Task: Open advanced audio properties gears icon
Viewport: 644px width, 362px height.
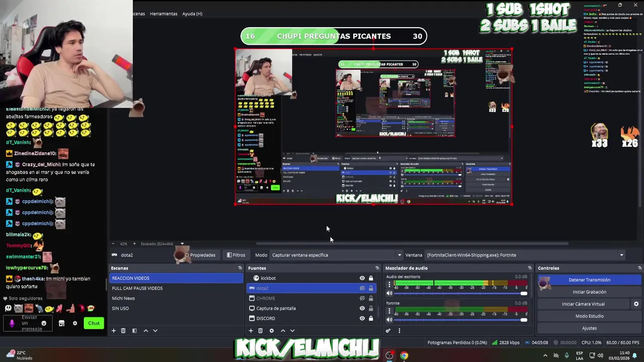Action: 388,331
